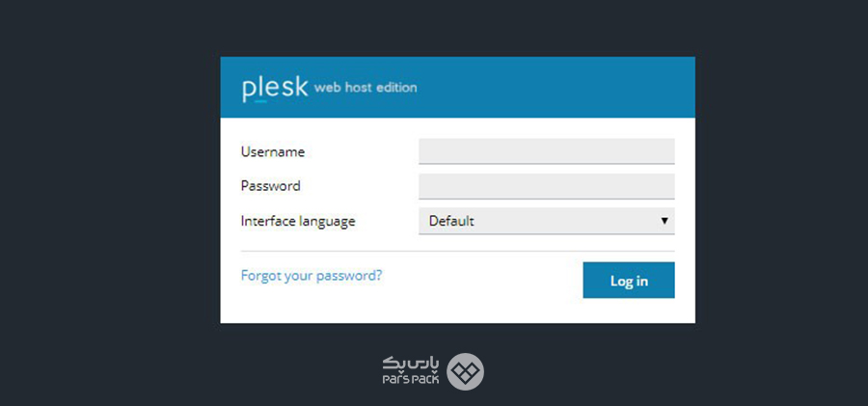Open the 'Forgot your password?' link
The height and width of the screenshot is (406, 868).
pyautogui.click(x=312, y=275)
